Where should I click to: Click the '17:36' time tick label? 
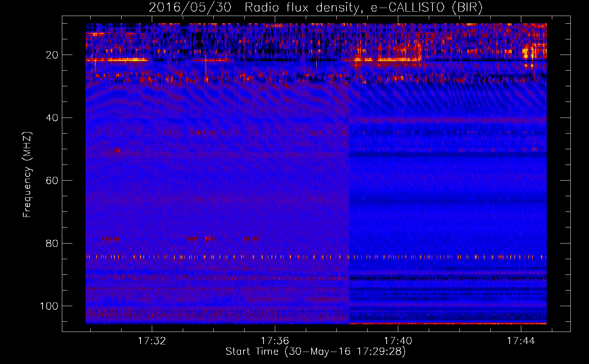click(275, 341)
